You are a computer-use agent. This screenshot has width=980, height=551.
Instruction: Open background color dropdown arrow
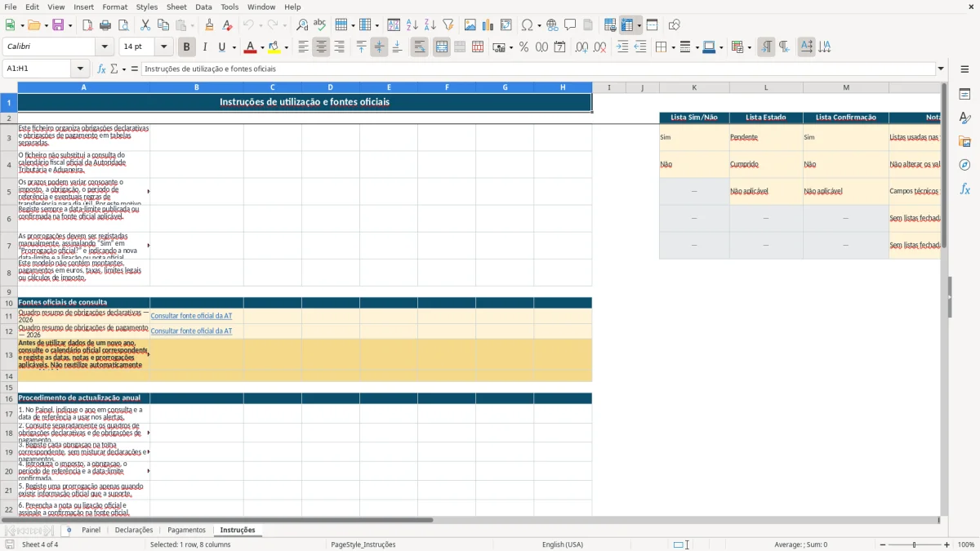coord(286,47)
